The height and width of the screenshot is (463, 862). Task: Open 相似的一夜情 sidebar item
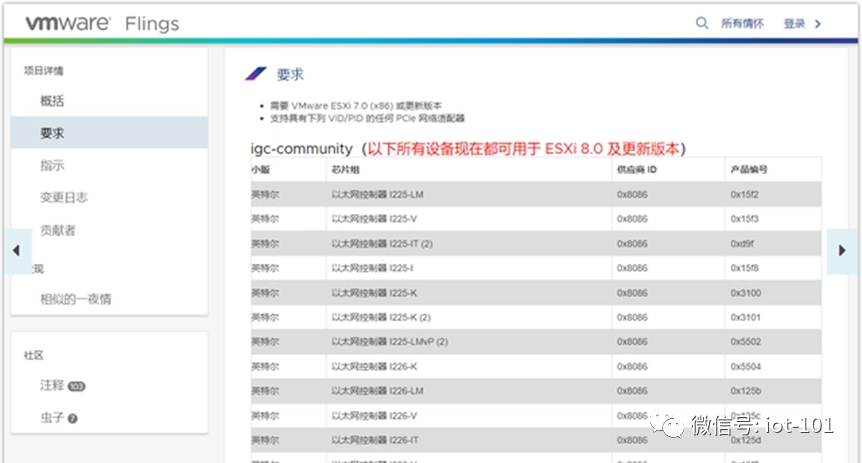coord(75,299)
